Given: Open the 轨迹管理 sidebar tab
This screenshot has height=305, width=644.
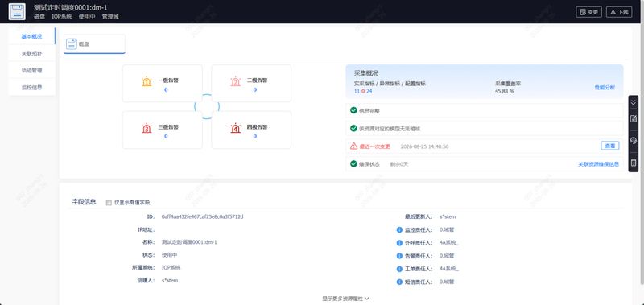Looking at the screenshot, I should (x=31, y=70).
